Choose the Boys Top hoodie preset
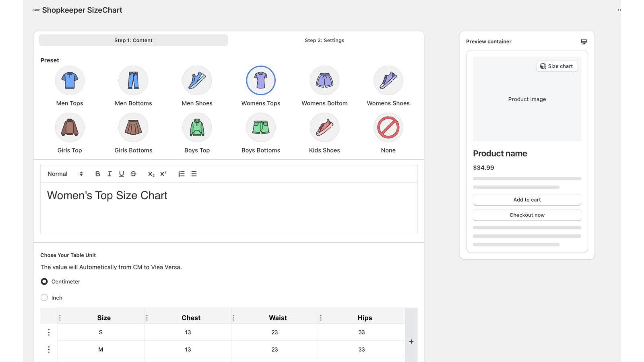Image resolution: width=644 pixels, height=362 pixels. tap(197, 128)
